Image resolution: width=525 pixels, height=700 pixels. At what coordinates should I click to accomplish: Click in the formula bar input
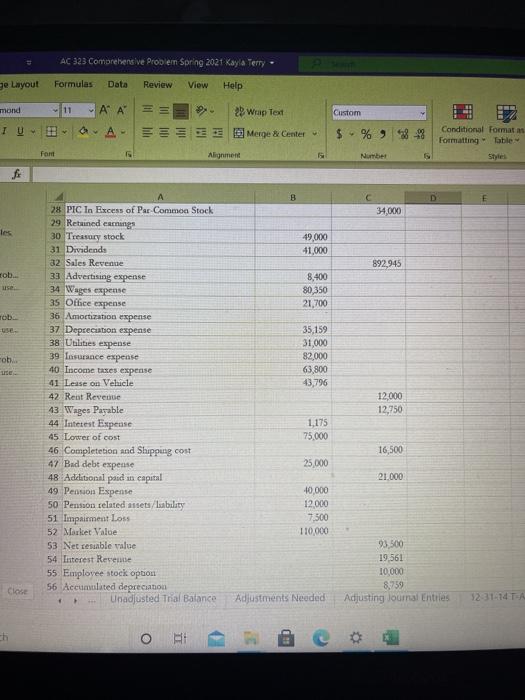tap(278, 175)
